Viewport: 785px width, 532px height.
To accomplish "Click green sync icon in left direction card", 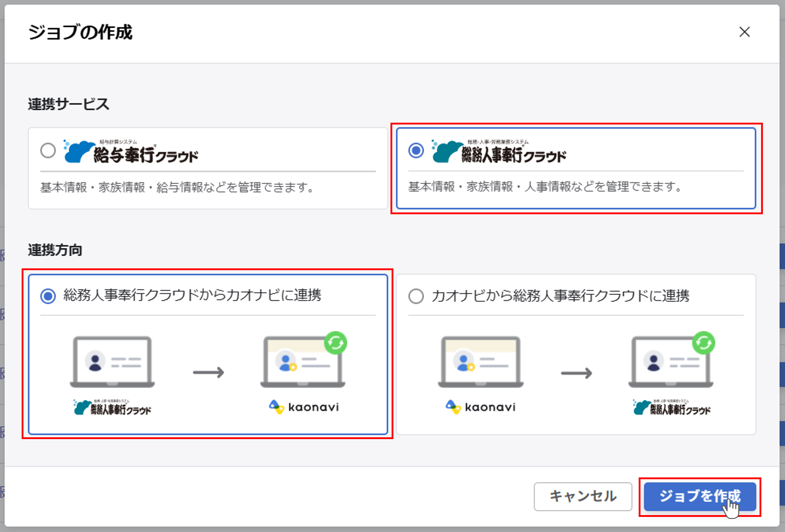I will 335,343.
